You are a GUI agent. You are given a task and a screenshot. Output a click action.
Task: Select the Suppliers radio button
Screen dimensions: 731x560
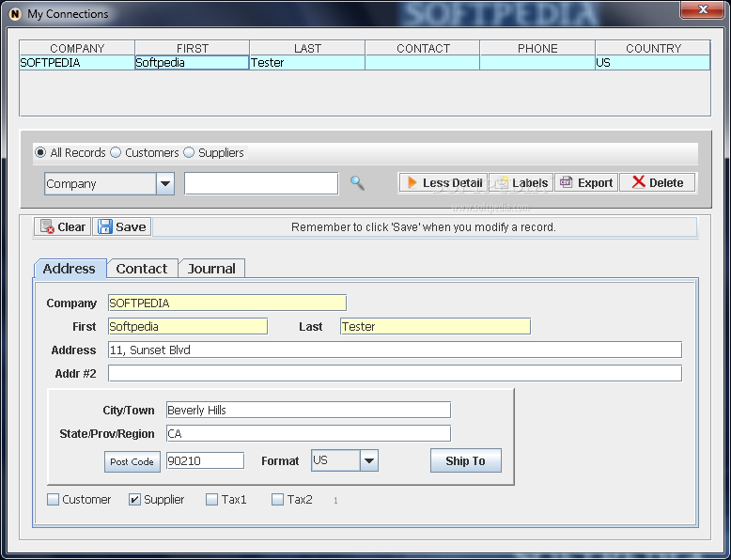click(189, 152)
